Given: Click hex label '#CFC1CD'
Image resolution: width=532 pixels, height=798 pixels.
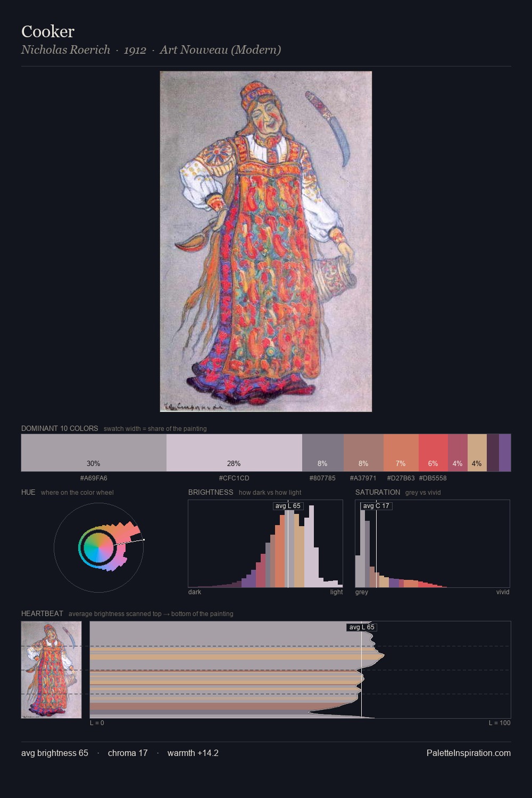Looking at the screenshot, I should pos(234,478).
